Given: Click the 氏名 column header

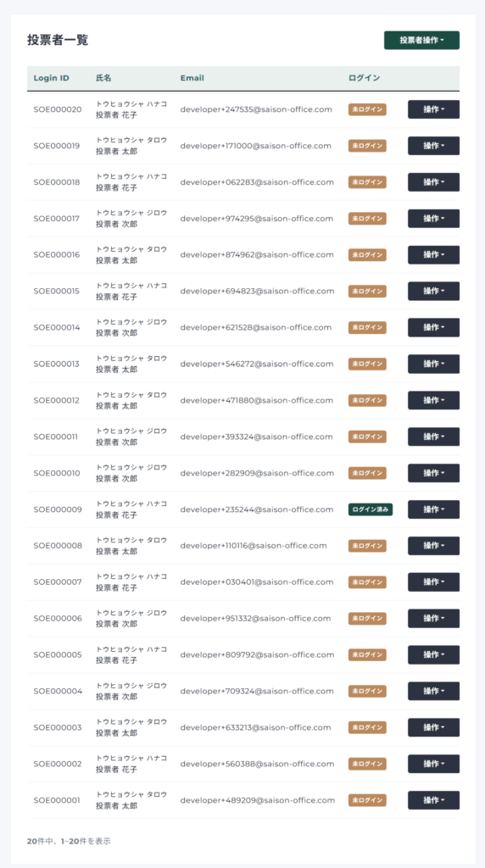Looking at the screenshot, I should [103, 78].
